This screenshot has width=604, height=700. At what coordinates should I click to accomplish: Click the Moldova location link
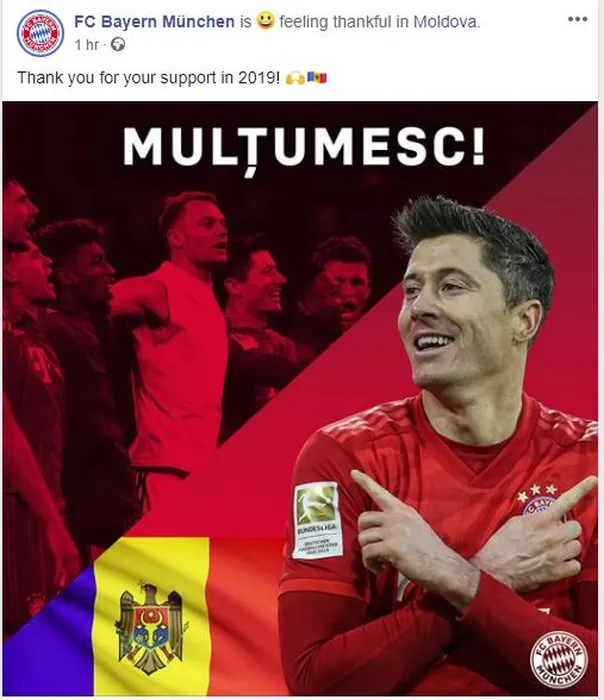(445, 22)
